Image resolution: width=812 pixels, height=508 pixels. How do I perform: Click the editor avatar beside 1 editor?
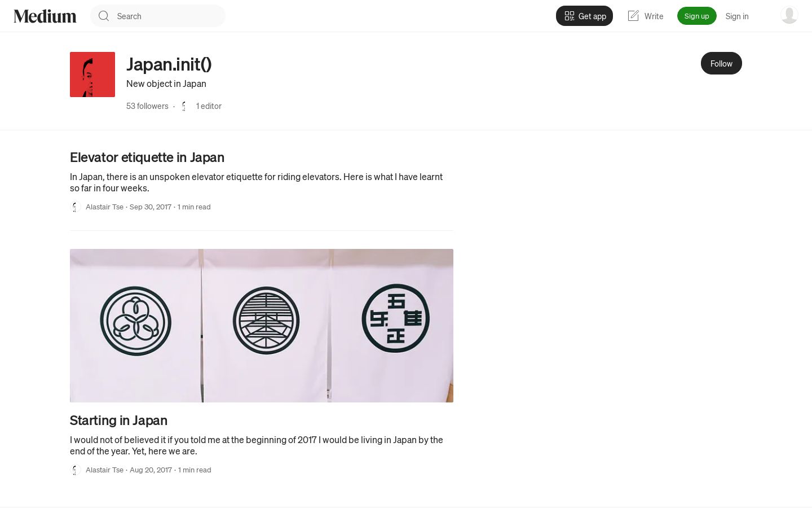[x=184, y=106]
